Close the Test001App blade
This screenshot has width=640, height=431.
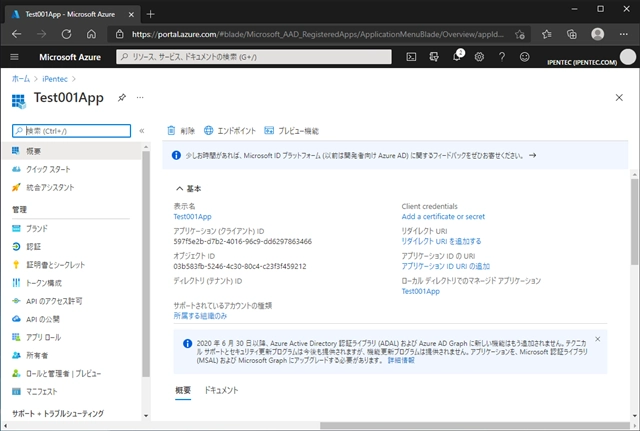619,98
